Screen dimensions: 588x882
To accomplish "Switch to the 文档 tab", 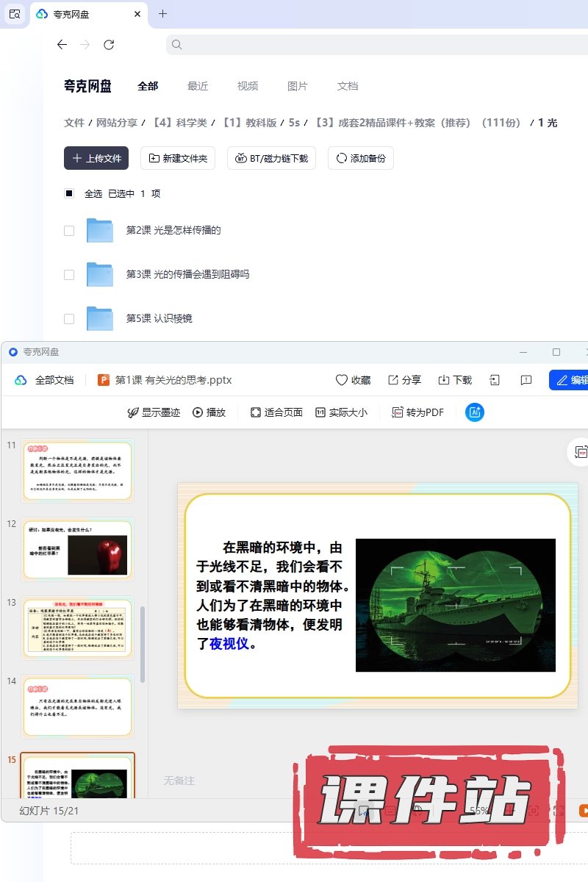I will [x=348, y=86].
